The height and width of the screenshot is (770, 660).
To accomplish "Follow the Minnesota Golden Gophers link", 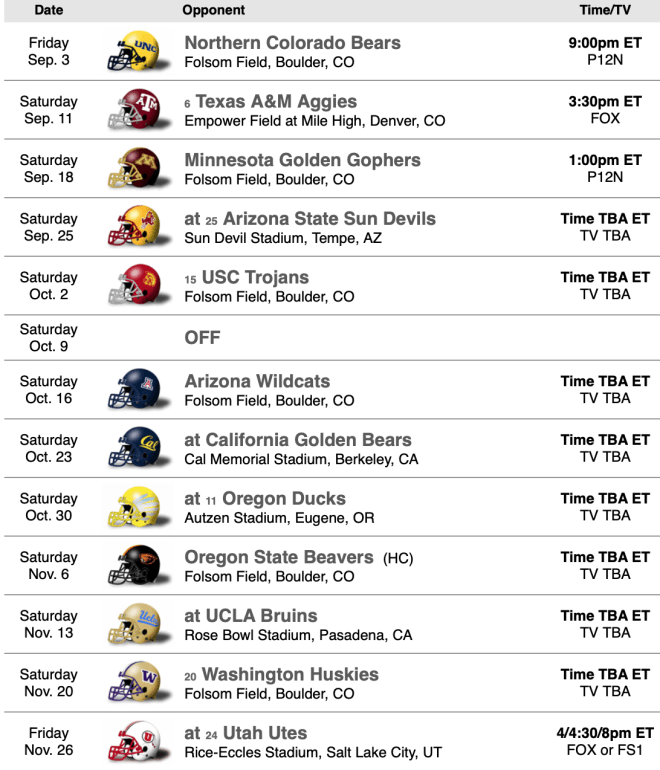I will click(302, 160).
